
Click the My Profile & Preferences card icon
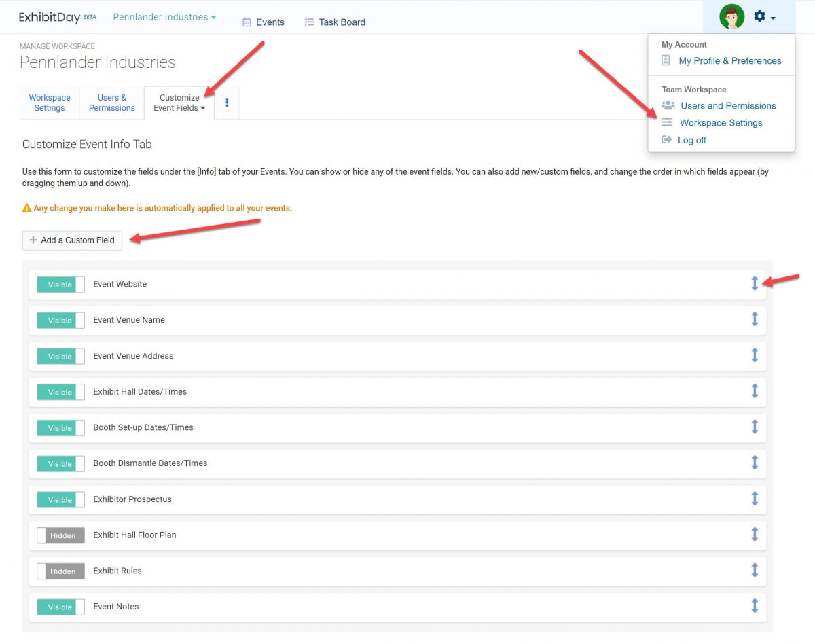tap(665, 60)
